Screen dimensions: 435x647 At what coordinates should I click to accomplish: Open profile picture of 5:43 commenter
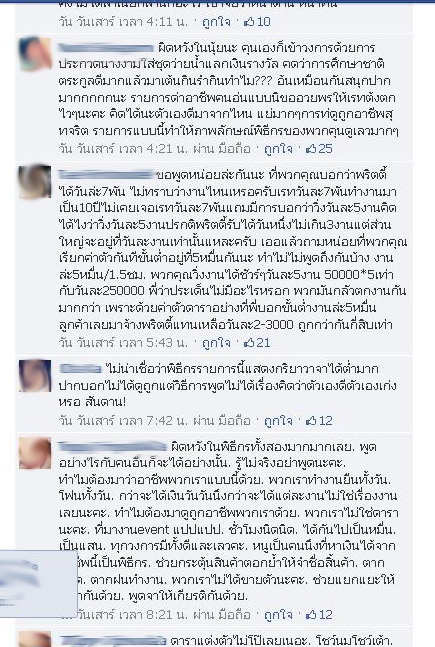pyautogui.click(x=35, y=181)
